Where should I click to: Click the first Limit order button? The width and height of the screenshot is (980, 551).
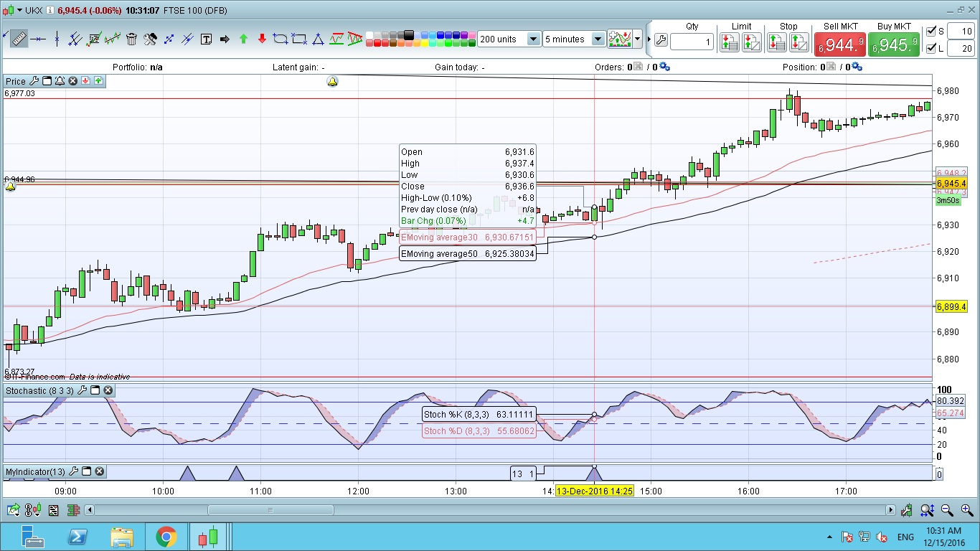[730, 42]
